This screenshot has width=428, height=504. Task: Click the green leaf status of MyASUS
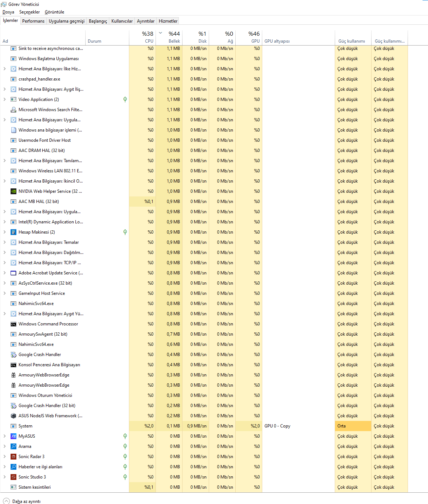tap(125, 436)
